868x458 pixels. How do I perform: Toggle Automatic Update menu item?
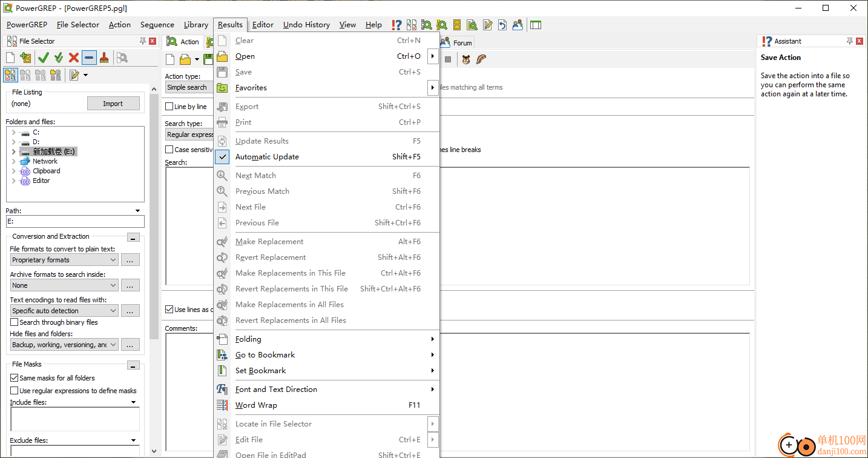[327, 157]
